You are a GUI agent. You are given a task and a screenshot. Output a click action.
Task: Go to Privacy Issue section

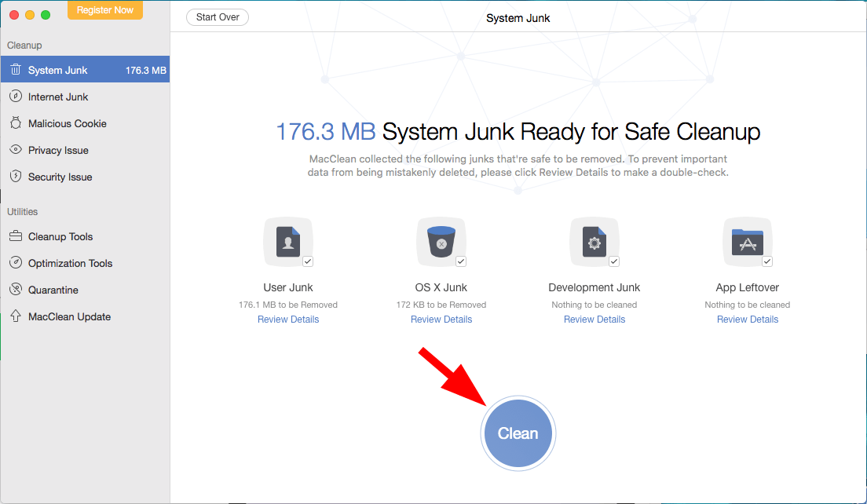pyautogui.click(x=85, y=150)
